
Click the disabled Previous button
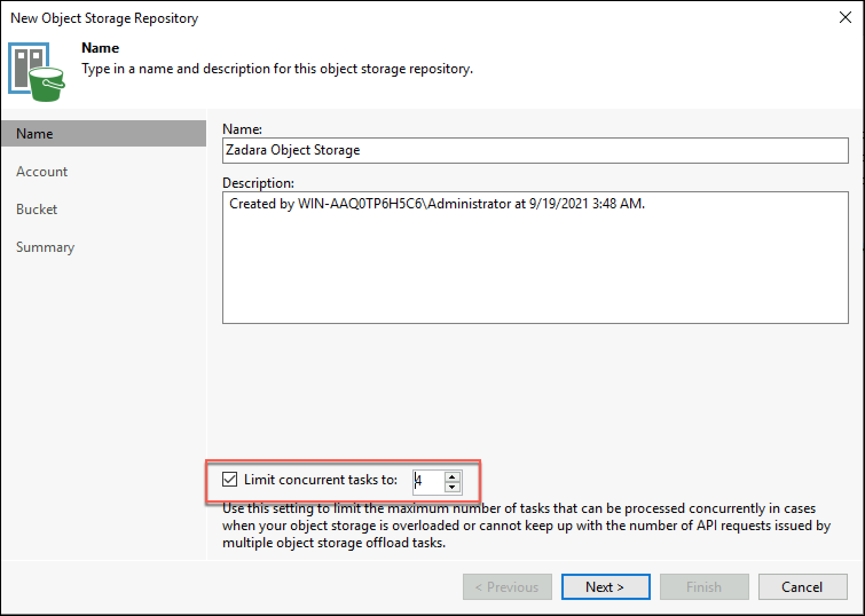508,587
